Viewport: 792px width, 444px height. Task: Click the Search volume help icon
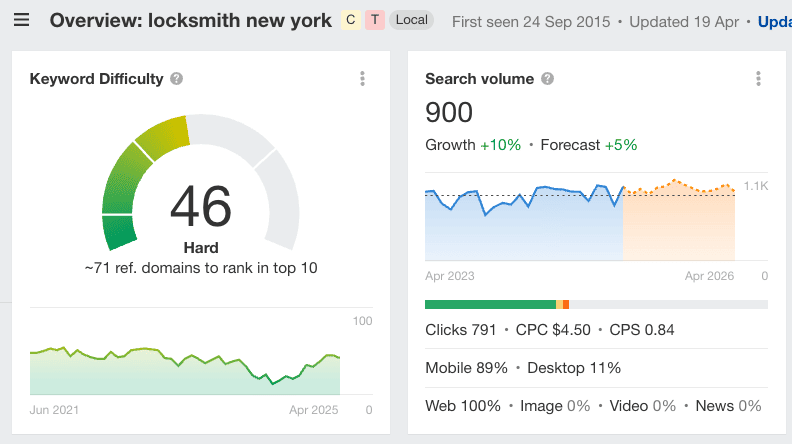tap(547, 79)
